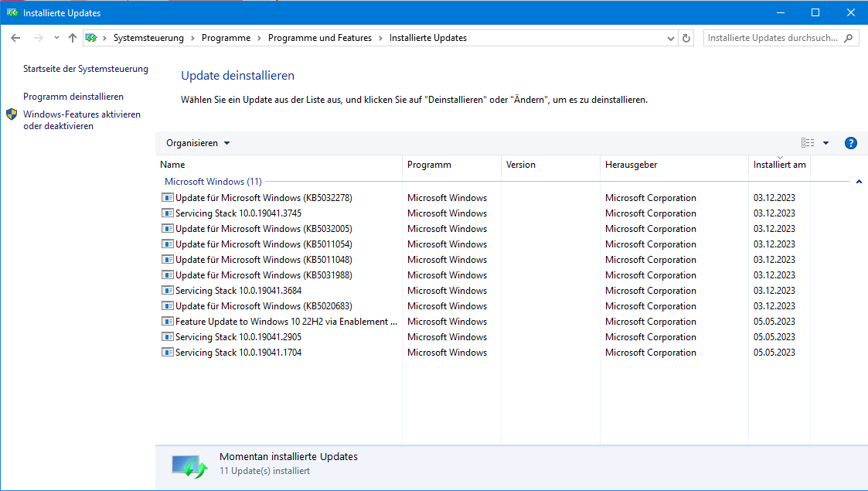The width and height of the screenshot is (868, 491).
Task: Select Servicing Stack 10.0.19041.1704 entry
Action: pyautogui.click(x=239, y=353)
